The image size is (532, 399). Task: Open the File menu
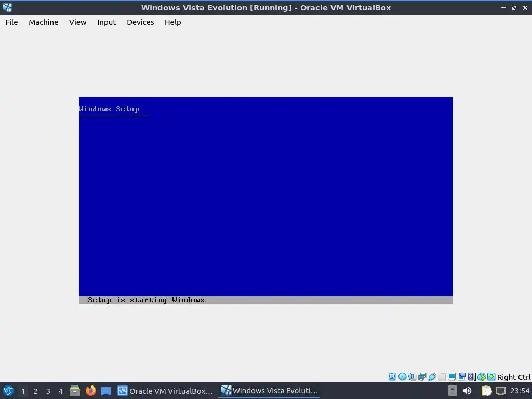11,22
